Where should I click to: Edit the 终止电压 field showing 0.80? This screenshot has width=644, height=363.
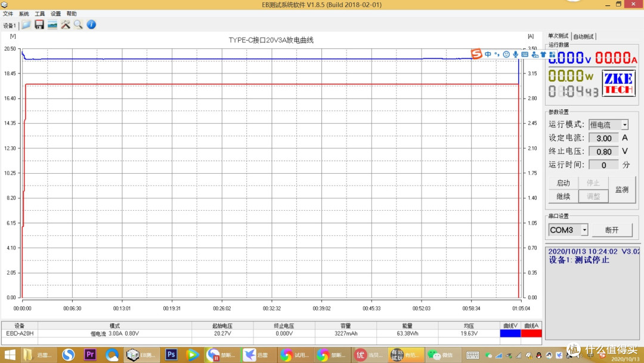pyautogui.click(x=603, y=152)
